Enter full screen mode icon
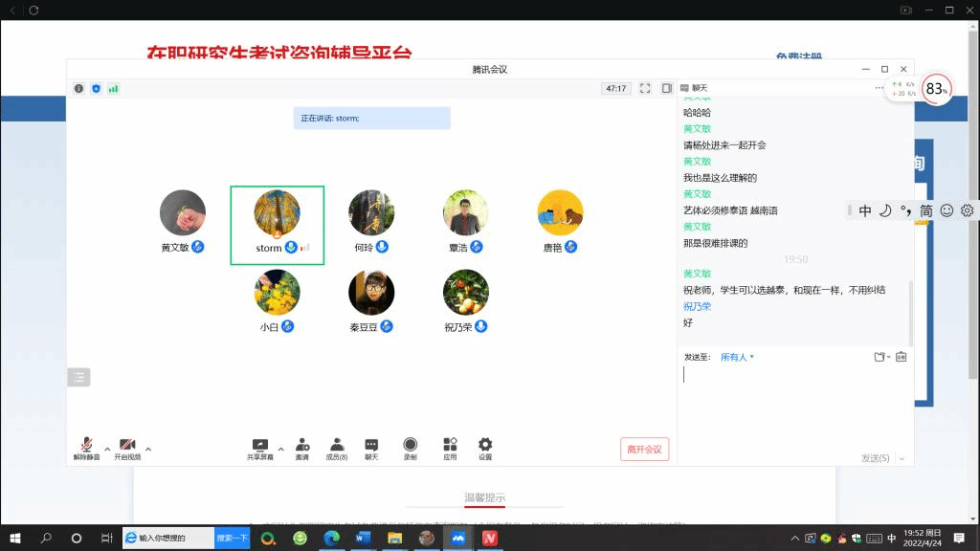This screenshot has height=551, width=980. [x=645, y=88]
